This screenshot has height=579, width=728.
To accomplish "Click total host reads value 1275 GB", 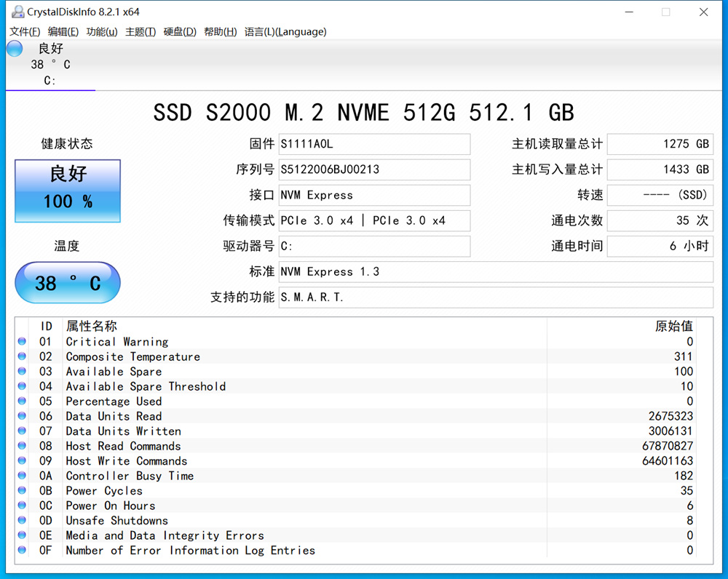I will 660,144.
